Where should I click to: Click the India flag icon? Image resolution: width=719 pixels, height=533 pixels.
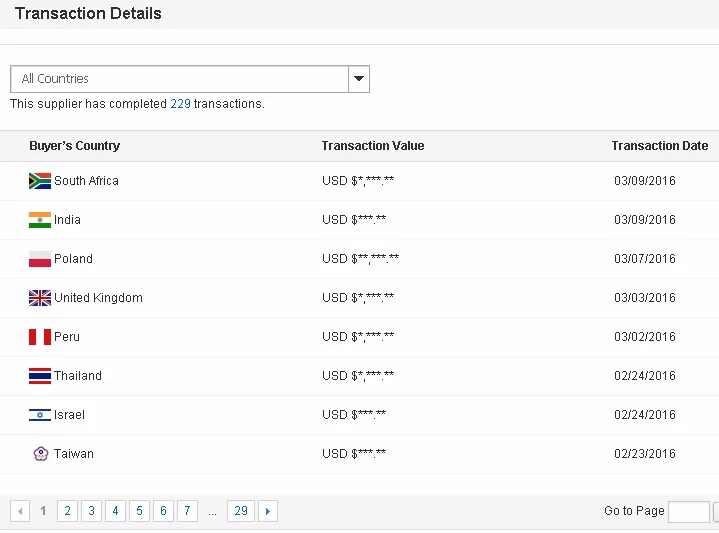[x=40, y=220]
